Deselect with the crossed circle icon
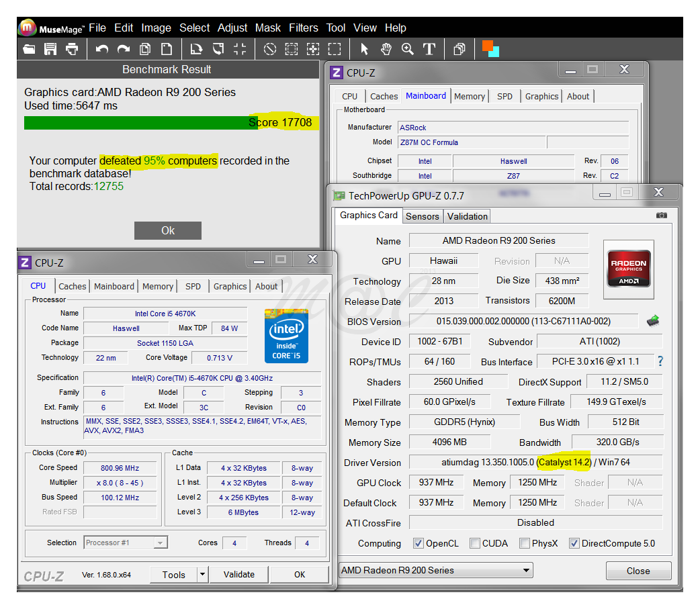Viewport: 700px width, 609px height. coord(269,49)
